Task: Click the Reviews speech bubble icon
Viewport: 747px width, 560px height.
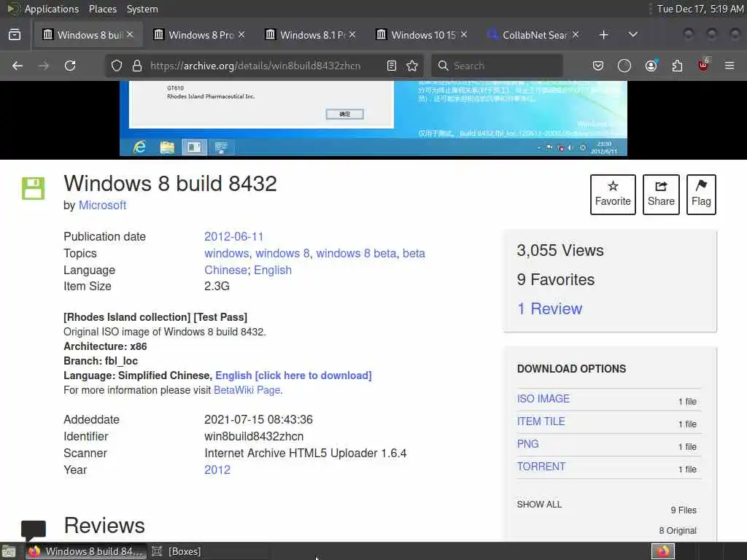Action: pos(34,530)
